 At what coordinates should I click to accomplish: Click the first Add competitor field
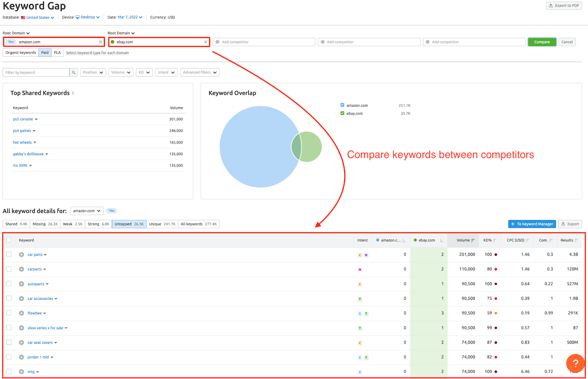(264, 42)
